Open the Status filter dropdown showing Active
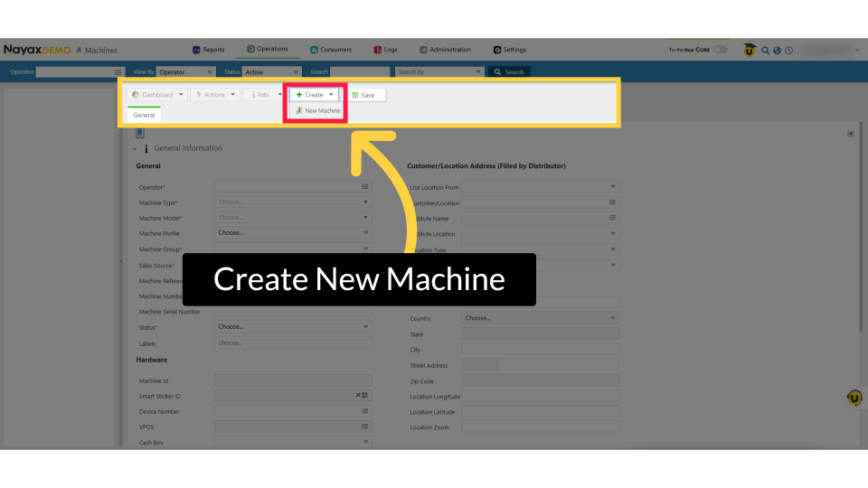Screen dimensions: 868x488 click(x=270, y=71)
